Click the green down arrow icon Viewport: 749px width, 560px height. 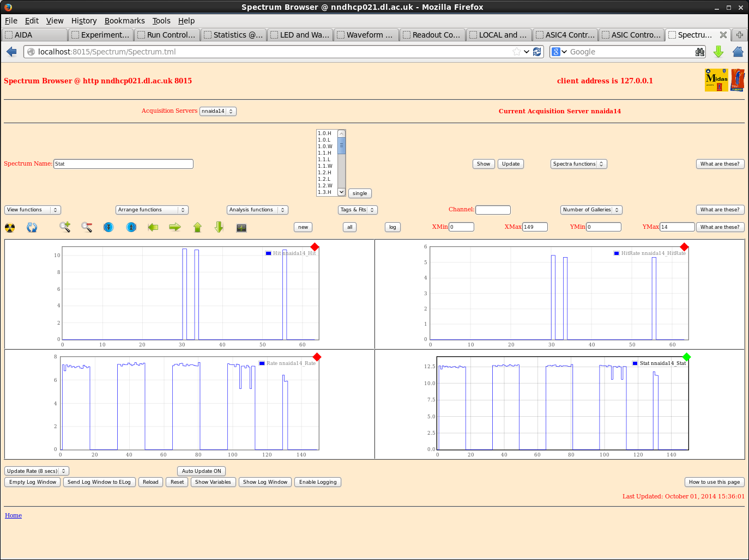pos(219,227)
